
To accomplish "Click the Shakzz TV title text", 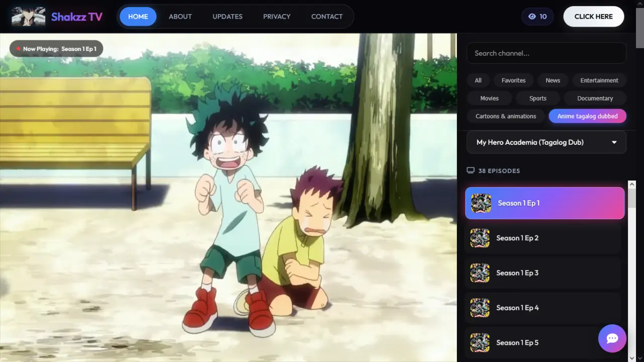I will click(76, 17).
